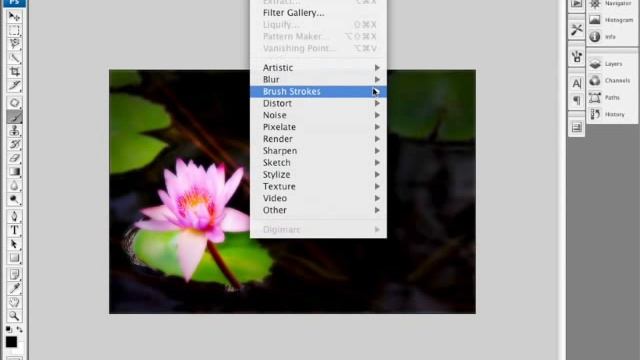The width and height of the screenshot is (640, 360).
Task: Choose Filter Gallery from the menu
Action: (318, 13)
